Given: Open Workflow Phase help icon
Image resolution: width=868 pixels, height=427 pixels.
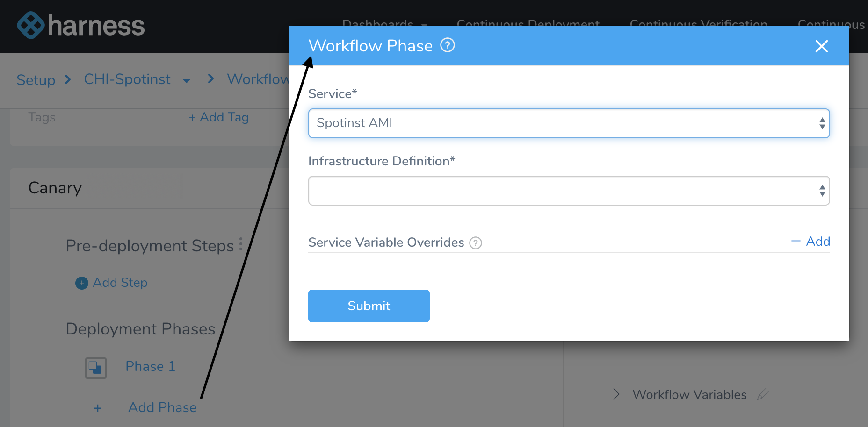Looking at the screenshot, I should 448,45.
